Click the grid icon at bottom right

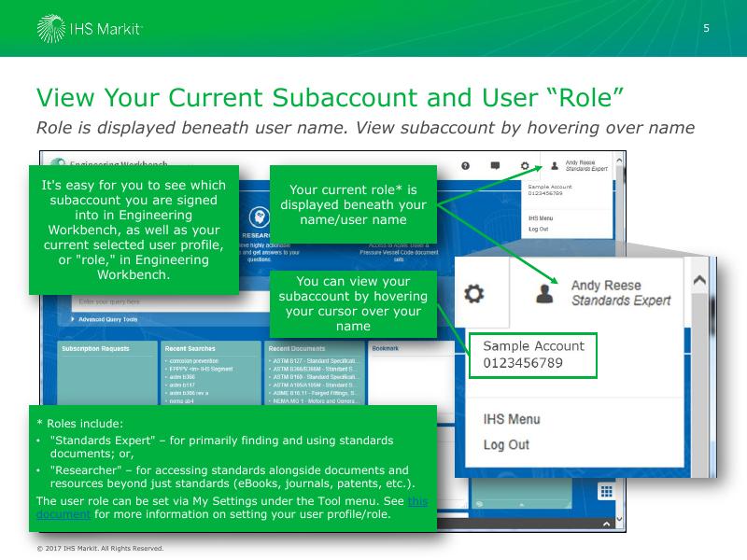click(x=605, y=491)
